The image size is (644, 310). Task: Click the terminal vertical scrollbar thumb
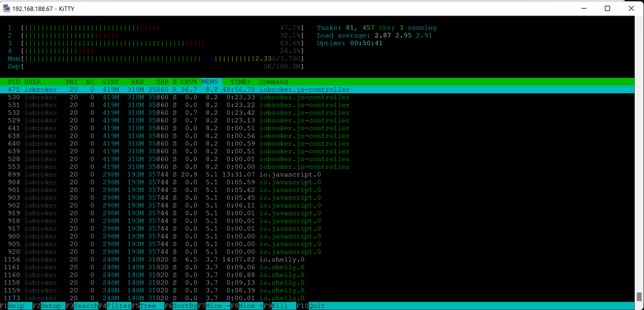[x=639, y=297]
